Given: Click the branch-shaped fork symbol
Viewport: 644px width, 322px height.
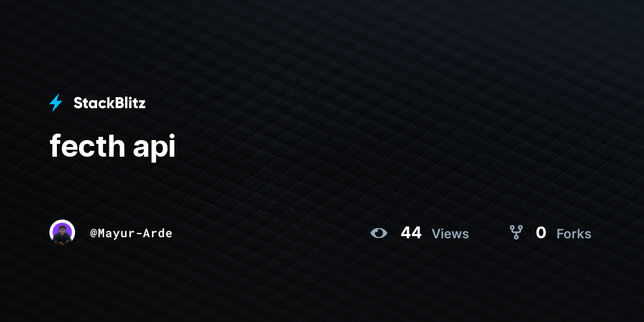Looking at the screenshot, I should [516, 232].
